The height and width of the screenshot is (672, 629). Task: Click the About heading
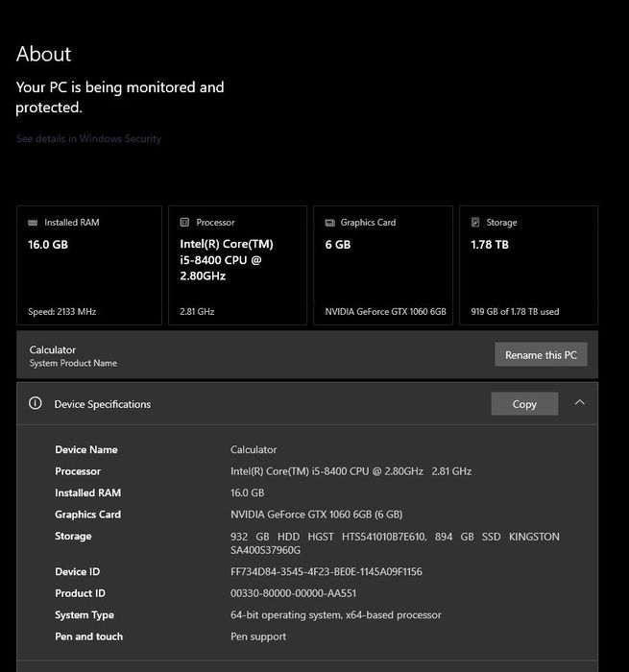click(44, 54)
